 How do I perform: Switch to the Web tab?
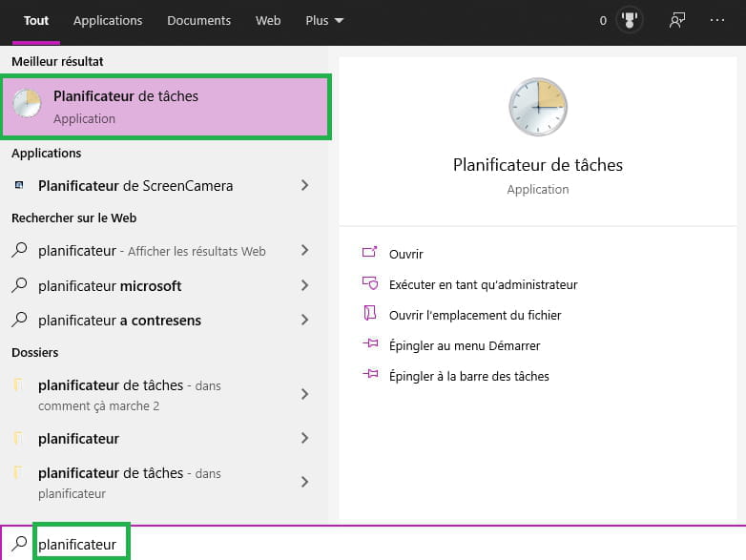click(x=268, y=21)
